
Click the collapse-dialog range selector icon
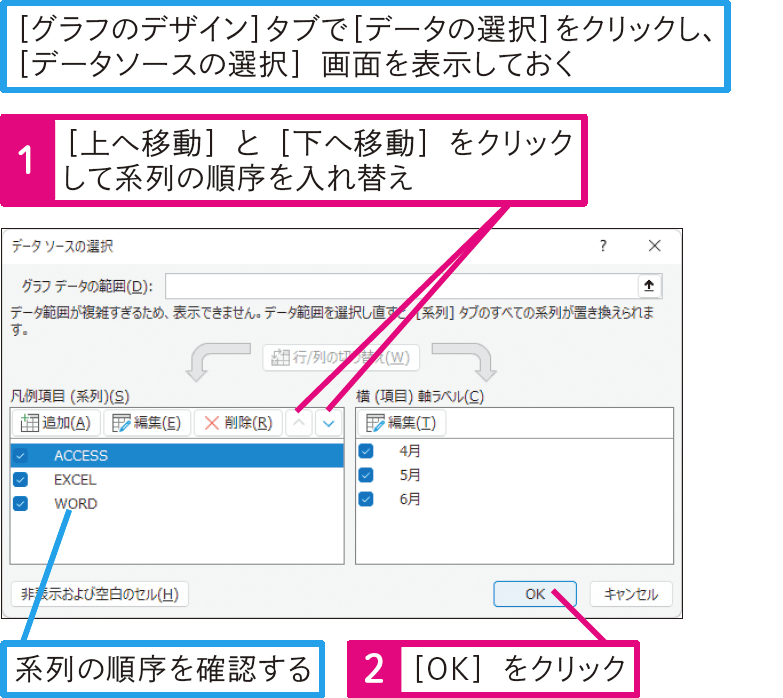(x=650, y=286)
